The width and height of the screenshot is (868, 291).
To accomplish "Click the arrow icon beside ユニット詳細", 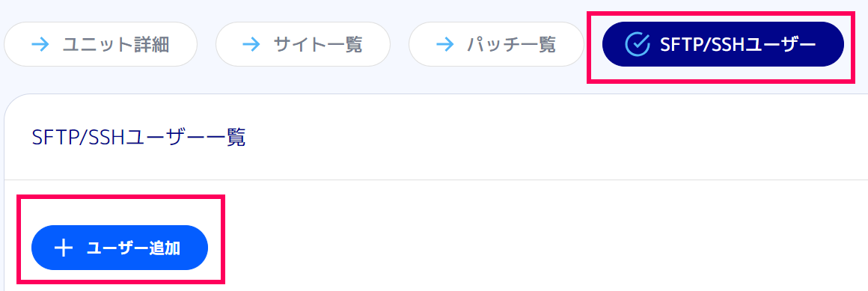I will coord(41,44).
